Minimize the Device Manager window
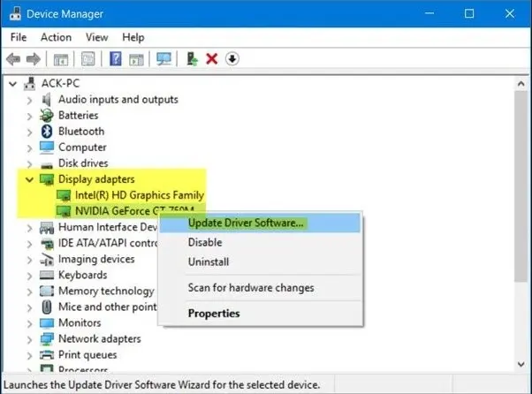Viewport: 532px width, 394px height. point(429,13)
